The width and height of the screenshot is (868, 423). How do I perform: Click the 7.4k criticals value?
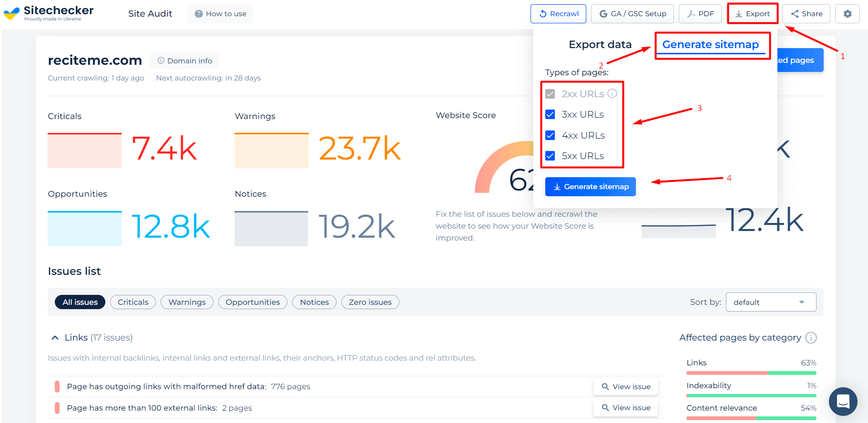point(164,149)
